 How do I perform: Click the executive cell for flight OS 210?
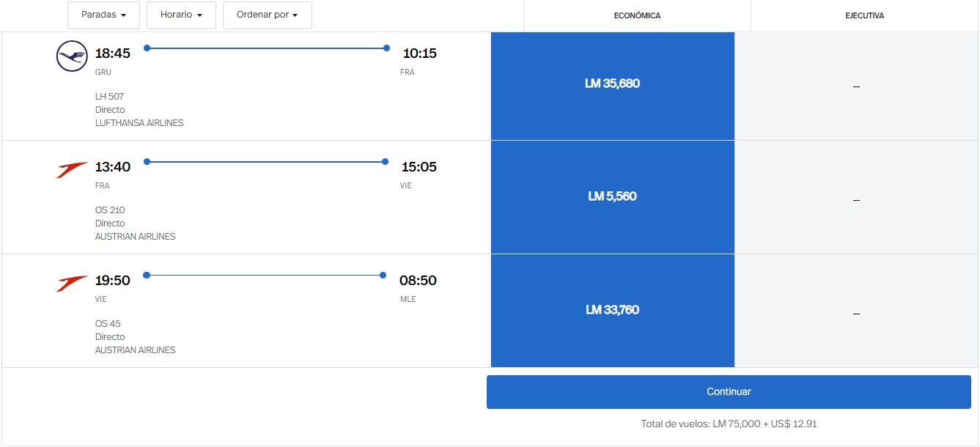pyautogui.click(x=856, y=199)
